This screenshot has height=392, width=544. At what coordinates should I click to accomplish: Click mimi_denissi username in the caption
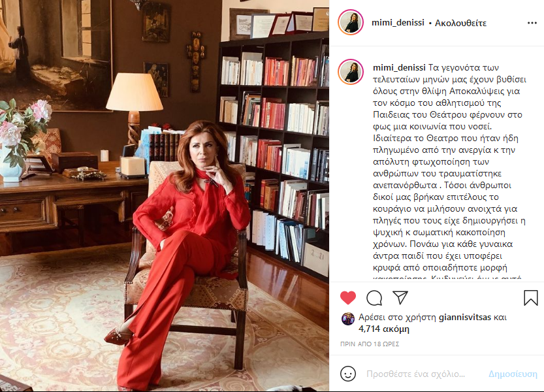pyautogui.click(x=399, y=67)
